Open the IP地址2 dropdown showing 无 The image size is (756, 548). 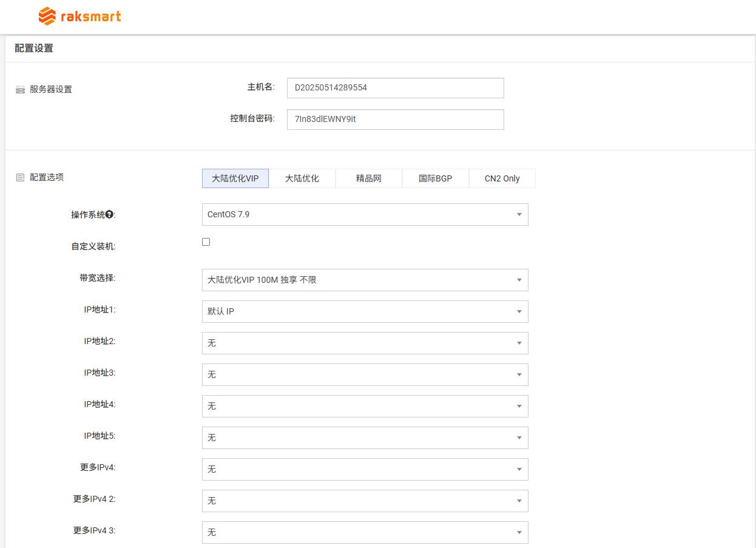pyautogui.click(x=364, y=343)
